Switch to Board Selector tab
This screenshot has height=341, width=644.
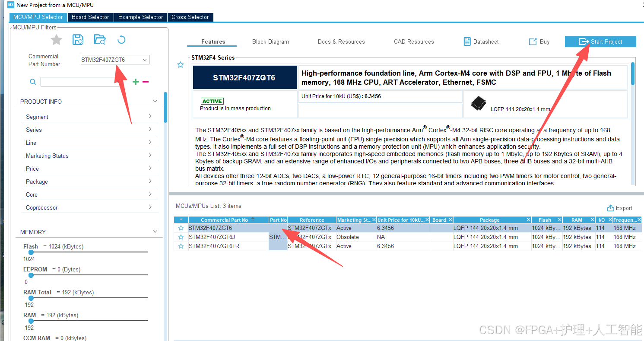(x=90, y=17)
